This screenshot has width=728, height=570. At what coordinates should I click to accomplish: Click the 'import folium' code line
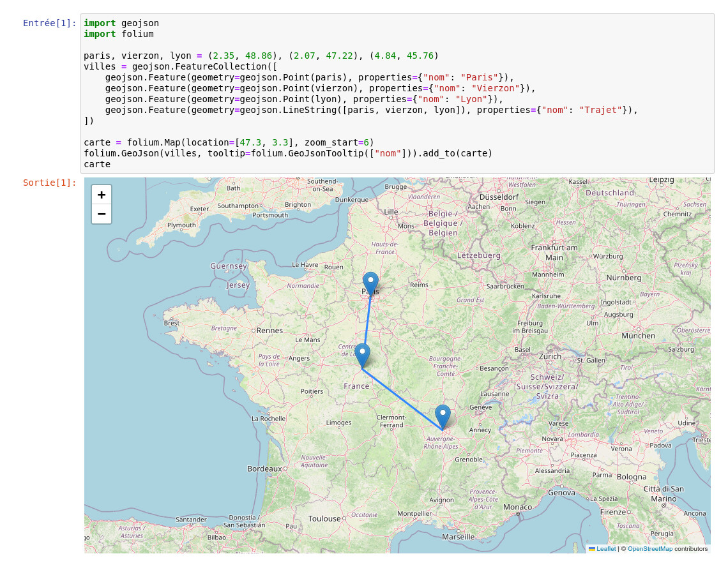pyautogui.click(x=118, y=34)
